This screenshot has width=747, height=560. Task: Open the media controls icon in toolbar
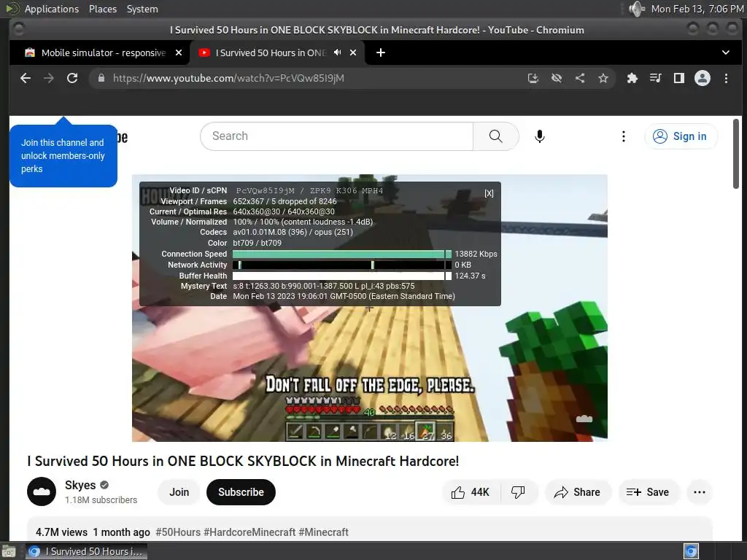(656, 78)
